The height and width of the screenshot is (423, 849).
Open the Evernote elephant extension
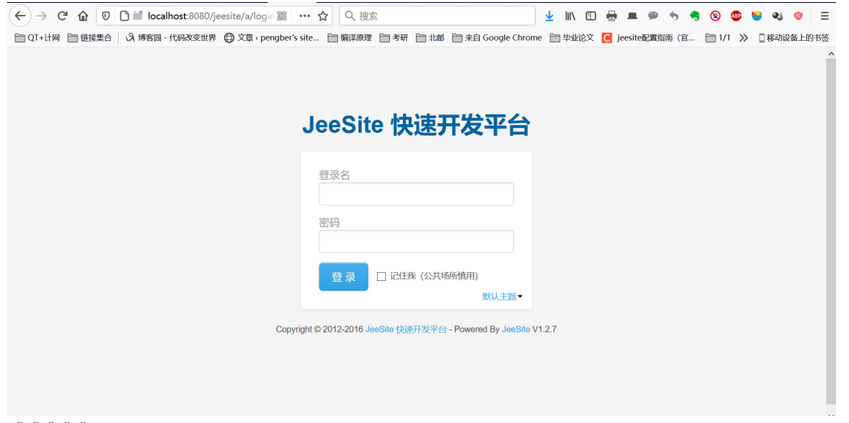(695, 16)
